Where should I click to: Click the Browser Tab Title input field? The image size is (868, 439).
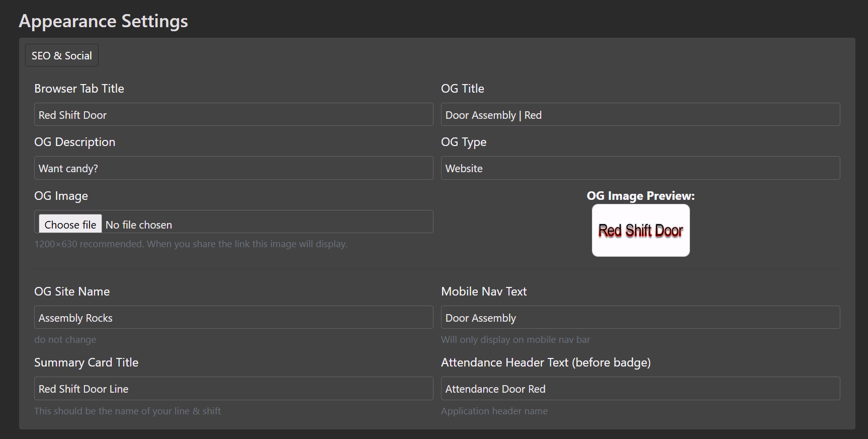233,115
